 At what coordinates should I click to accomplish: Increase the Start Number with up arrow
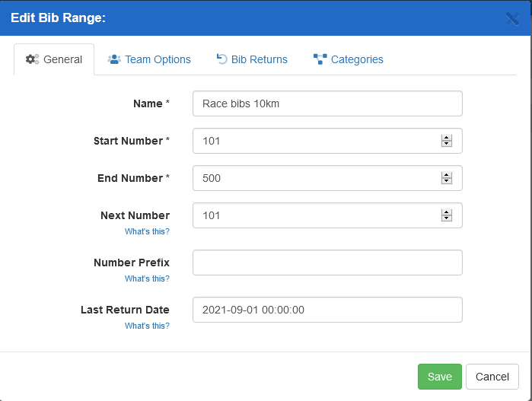pyautogui.click(x=447, y=138)
